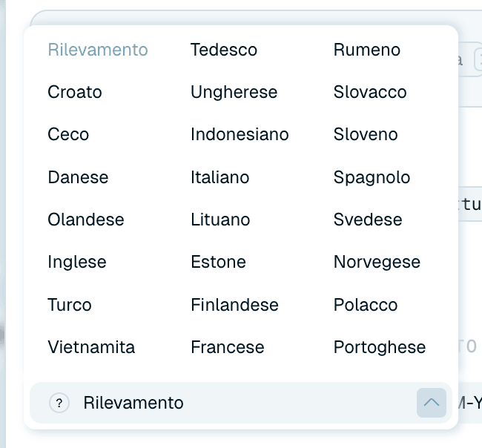The image size is (482, 448).
Task: Select Croato language option
Action: (75, 92)
